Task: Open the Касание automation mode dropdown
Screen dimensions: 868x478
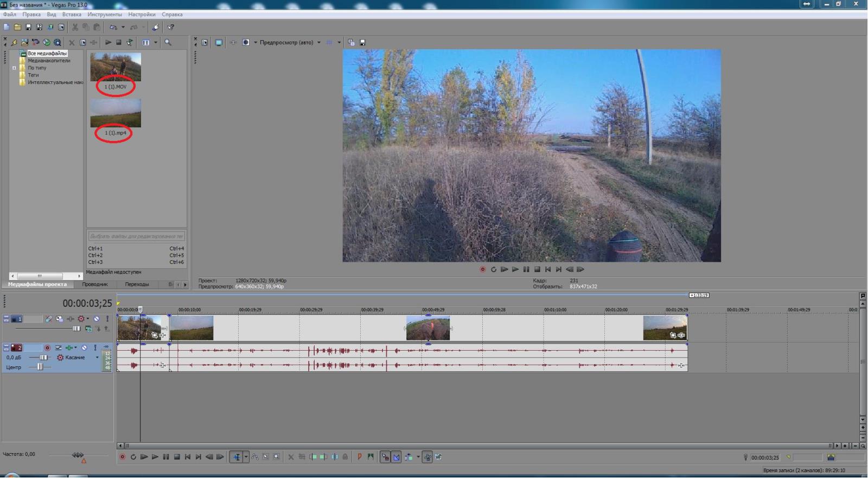Action: [x=97, y=358]
